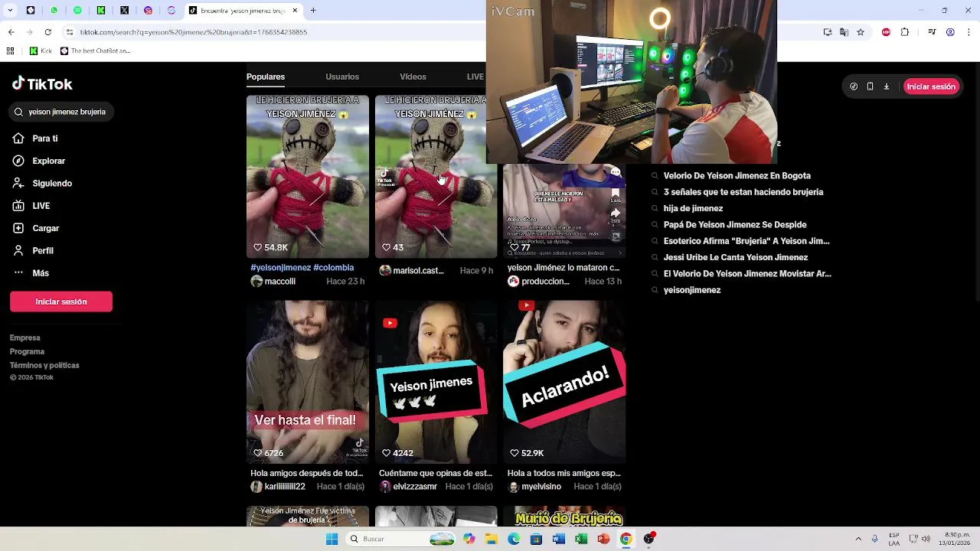Screen dimensions: 980x551
Task: Click the top-right Iniciar sesión button
Action: (931, 86)
